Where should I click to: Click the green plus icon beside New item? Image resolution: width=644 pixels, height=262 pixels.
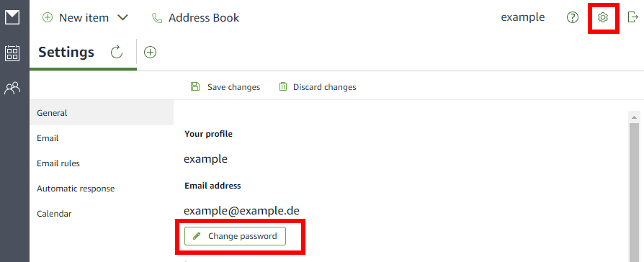48,18
